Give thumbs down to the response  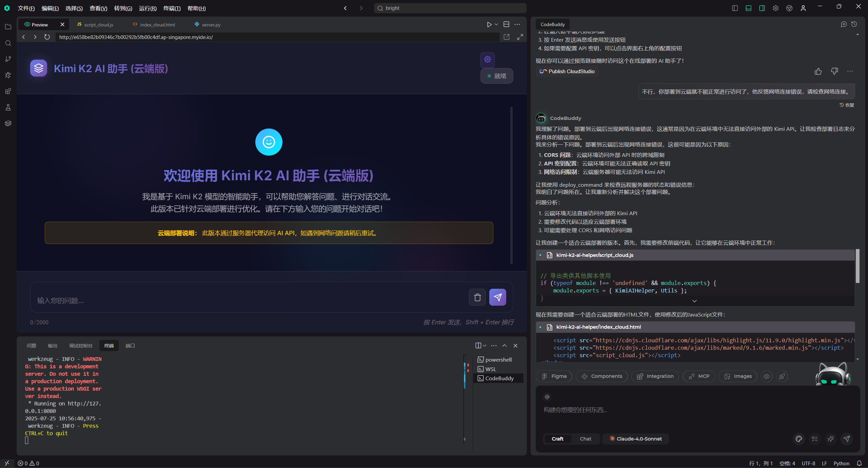[834, 71]
